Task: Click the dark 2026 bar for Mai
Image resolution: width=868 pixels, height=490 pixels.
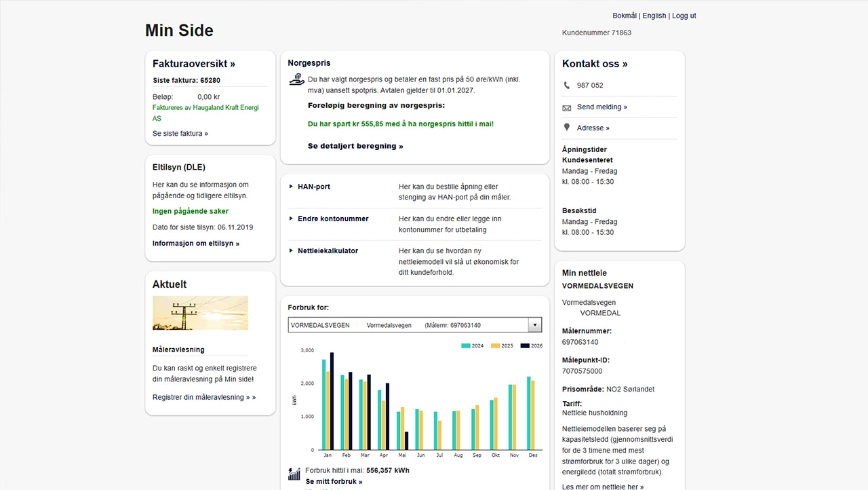Action: pyautogui.click(x=406, y=440)
